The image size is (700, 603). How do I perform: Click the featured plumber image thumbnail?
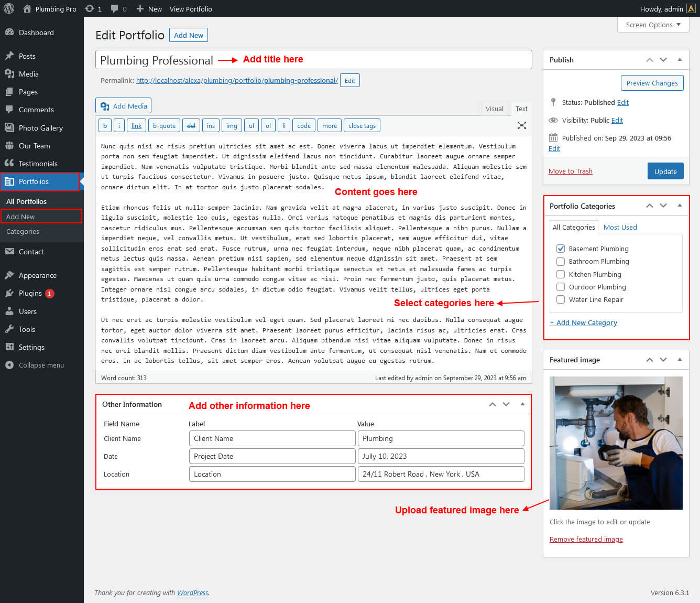pos(616,443)
